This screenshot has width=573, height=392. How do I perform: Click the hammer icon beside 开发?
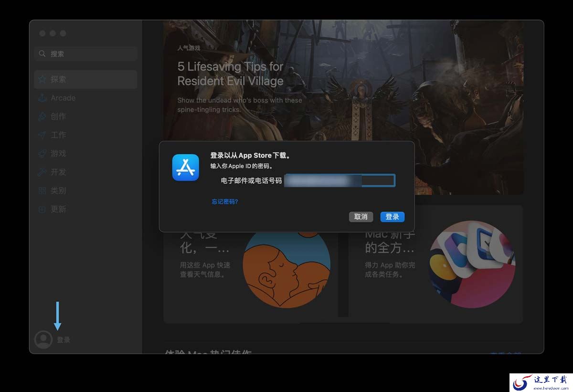click(42, 172)
